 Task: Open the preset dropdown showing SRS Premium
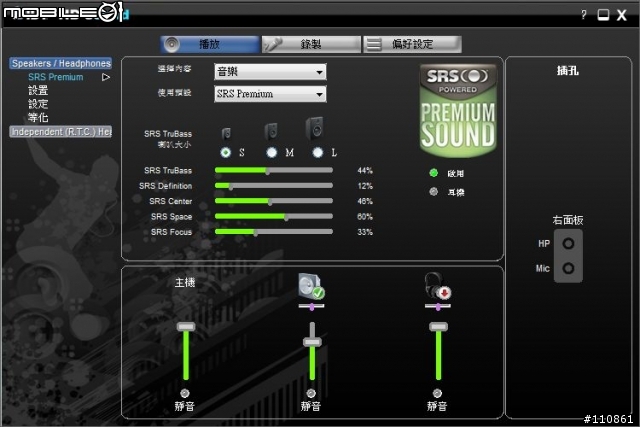270,94
